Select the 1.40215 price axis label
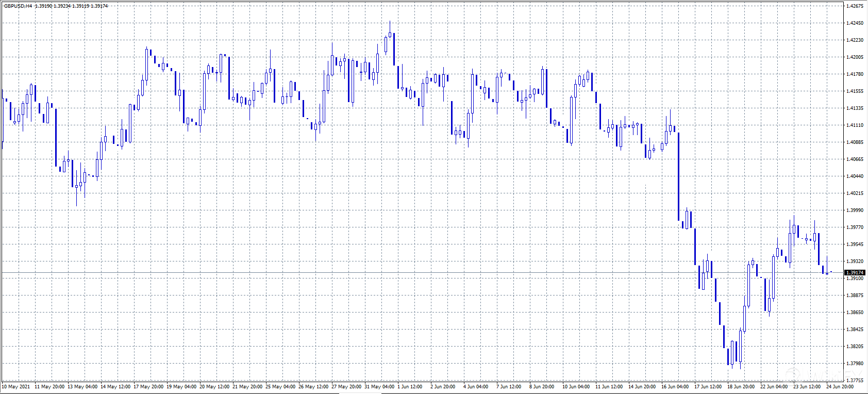 pos(855,193)
